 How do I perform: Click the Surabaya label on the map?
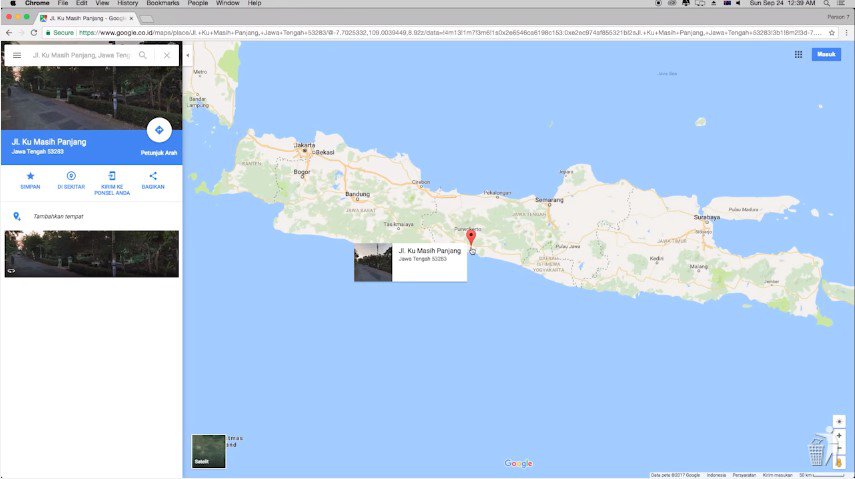(707, 217)
